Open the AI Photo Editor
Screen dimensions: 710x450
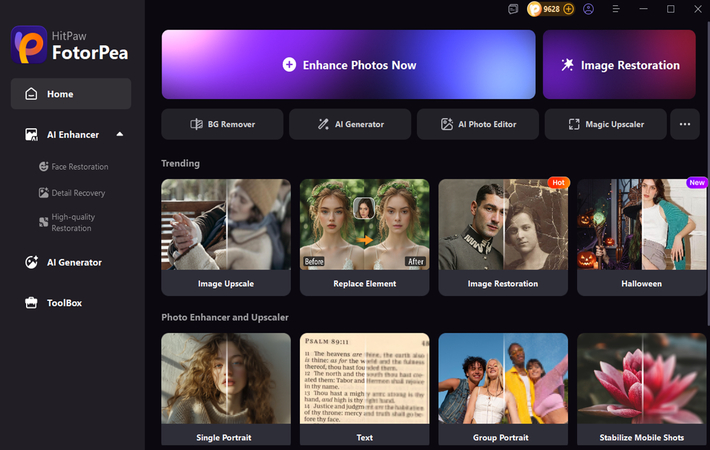coord(478,124)
